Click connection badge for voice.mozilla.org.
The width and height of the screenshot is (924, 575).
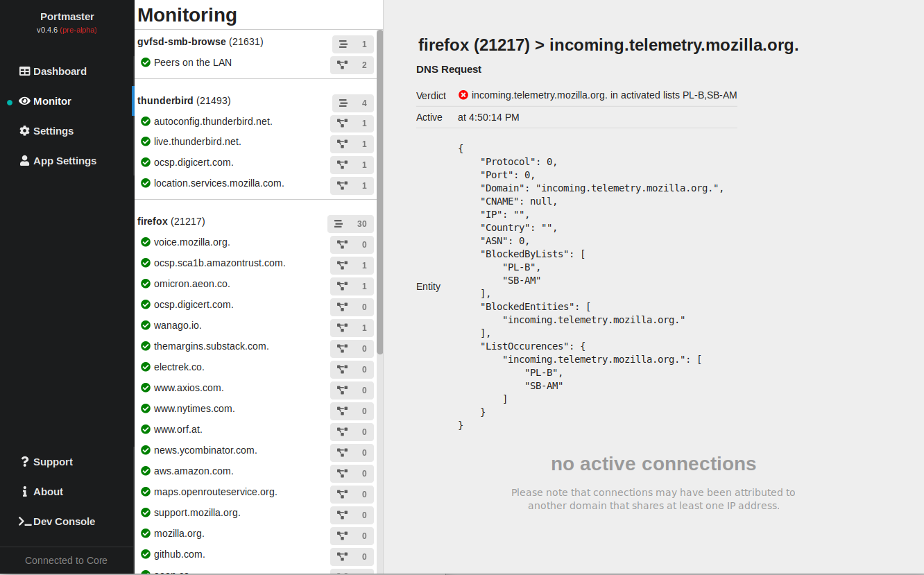pyautogui.click(x=352, y=245)
